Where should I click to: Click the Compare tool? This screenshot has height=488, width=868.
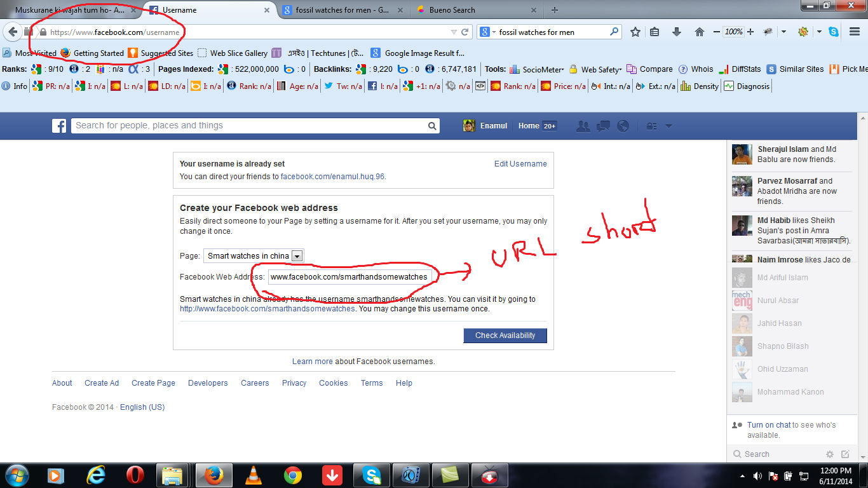(649, 69)
